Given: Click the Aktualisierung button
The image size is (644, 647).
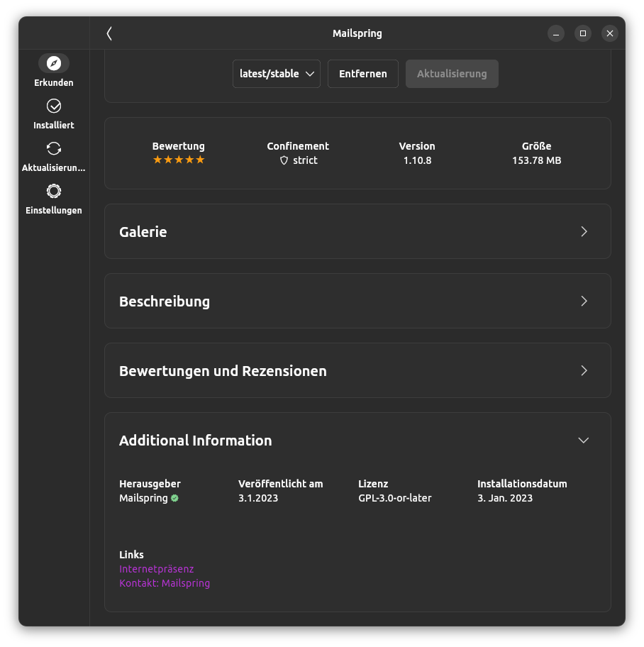Looking at the screenshot, I should click(x=452, y=73).
